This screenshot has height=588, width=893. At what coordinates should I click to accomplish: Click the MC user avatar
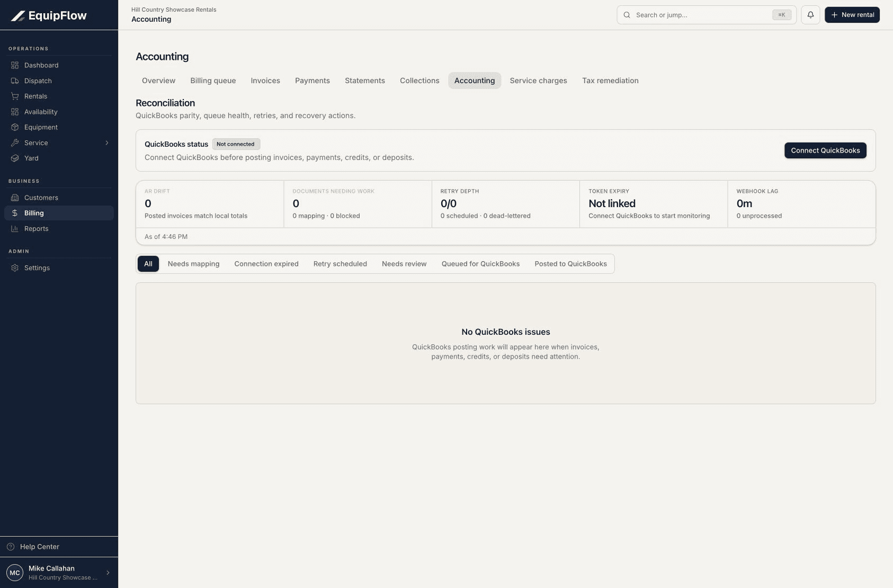coord(15,573)
